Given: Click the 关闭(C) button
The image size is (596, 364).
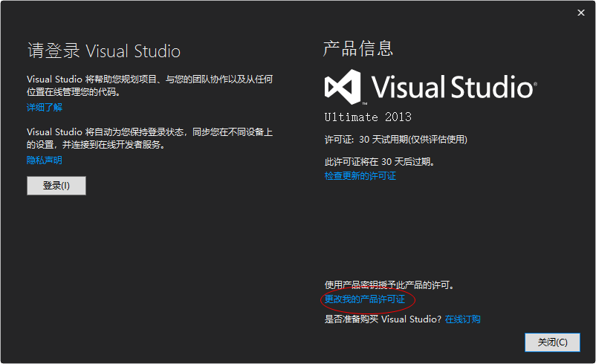Looking at the screenshot, I should tap(552, 342).
